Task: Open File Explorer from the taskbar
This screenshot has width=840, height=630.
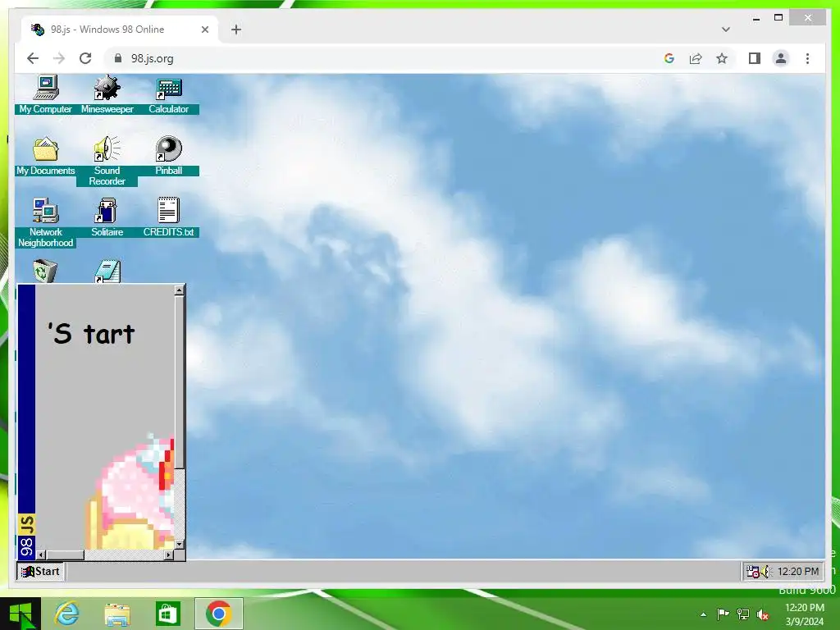Action: [117, 614]
